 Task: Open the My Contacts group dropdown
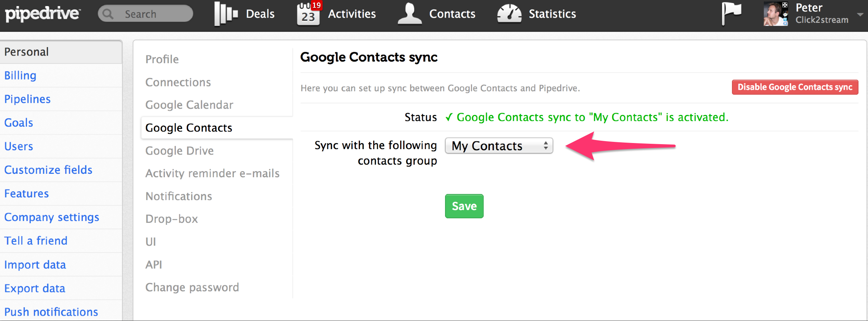point(499,146)
